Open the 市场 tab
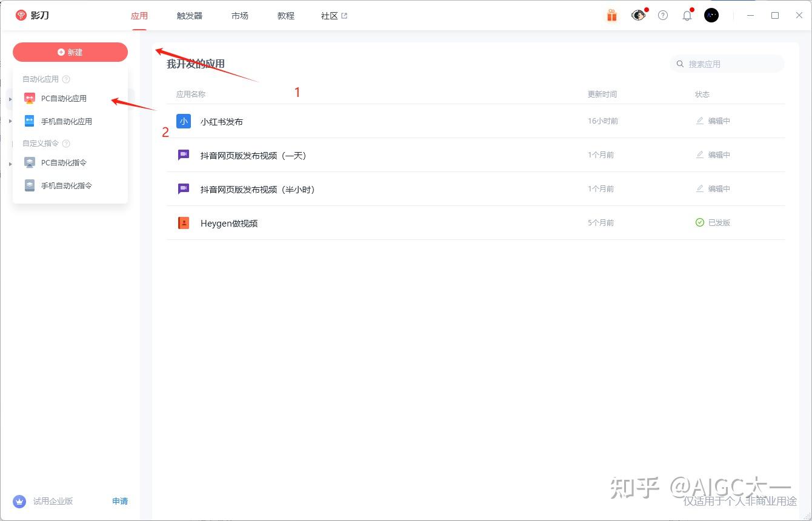The width and height of the screenshot is (812, 521). click(240, 16)
